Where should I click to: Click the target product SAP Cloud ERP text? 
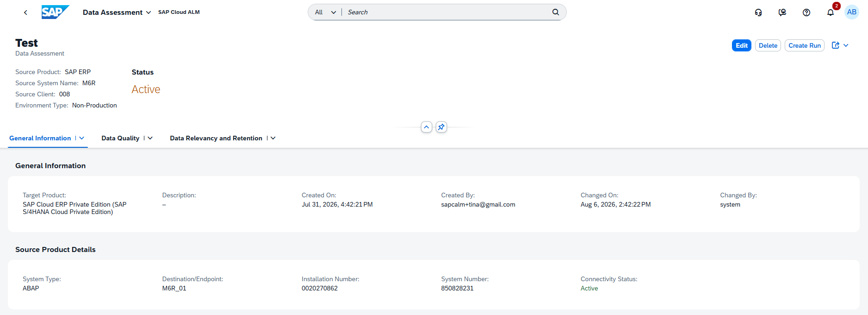point(74,208)
